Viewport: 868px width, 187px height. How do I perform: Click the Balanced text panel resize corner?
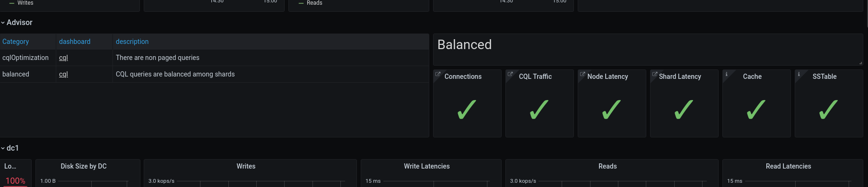(x=860, y=63)
